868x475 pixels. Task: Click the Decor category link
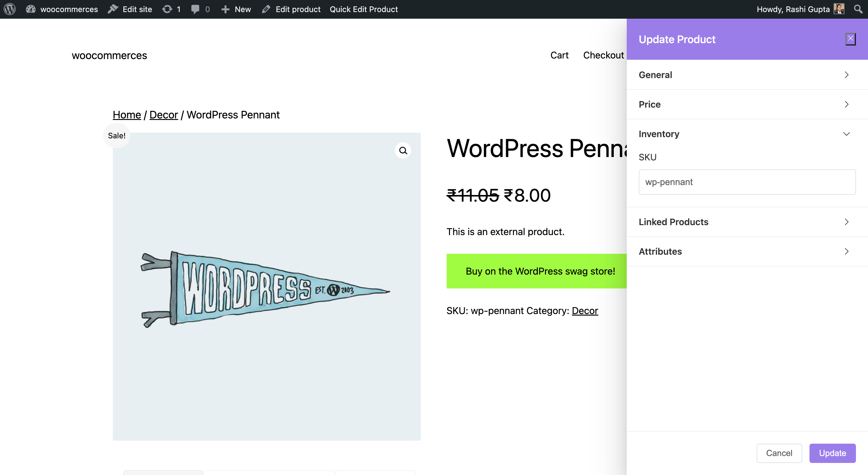coord(585,311)
